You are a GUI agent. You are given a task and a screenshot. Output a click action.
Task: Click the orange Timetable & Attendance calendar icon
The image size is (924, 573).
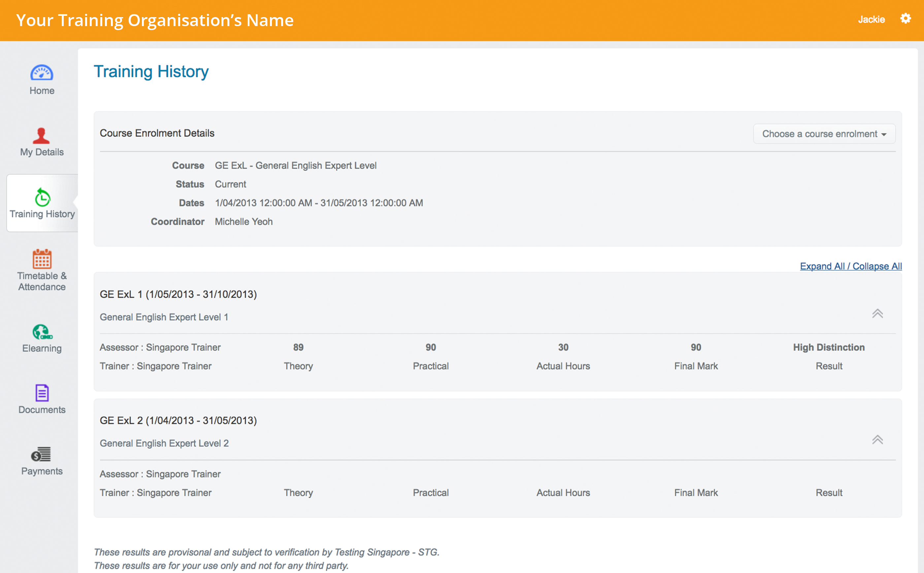pyautogui.click(x=41, y=260)
